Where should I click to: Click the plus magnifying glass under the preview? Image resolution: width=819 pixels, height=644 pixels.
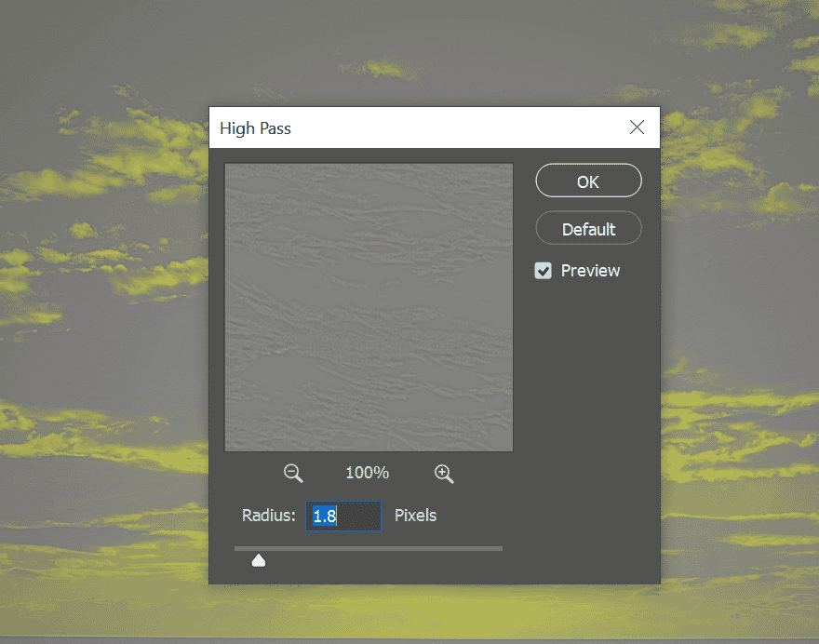point(444,473)
